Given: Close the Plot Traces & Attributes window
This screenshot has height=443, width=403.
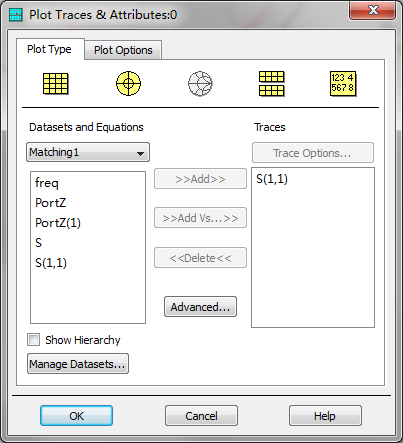Looking at the screenshot, I should click(372, 10).
